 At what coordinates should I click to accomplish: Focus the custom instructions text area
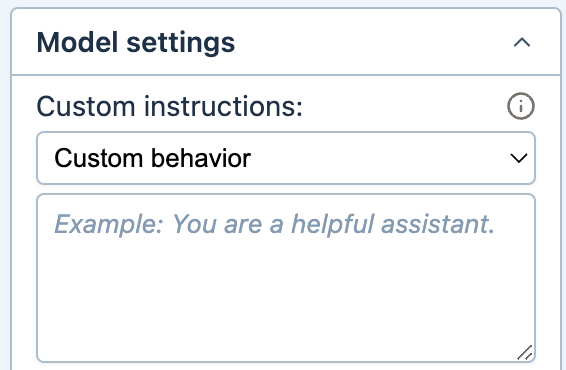[x=286, y=278]
